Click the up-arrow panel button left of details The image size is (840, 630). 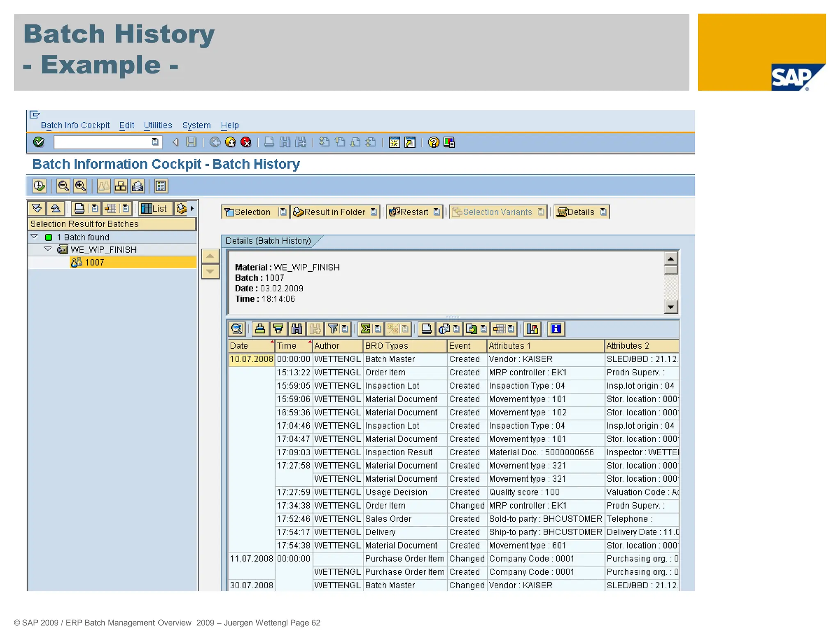point(210,256)
